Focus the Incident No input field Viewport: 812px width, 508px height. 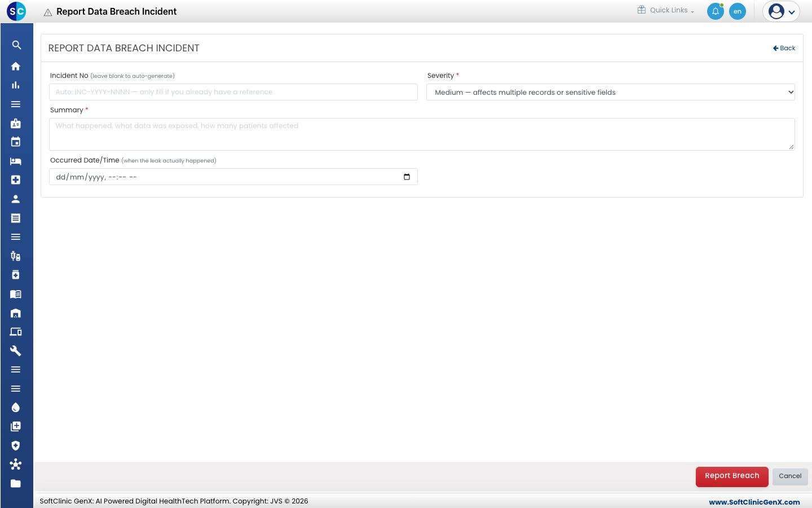(233, 92)
